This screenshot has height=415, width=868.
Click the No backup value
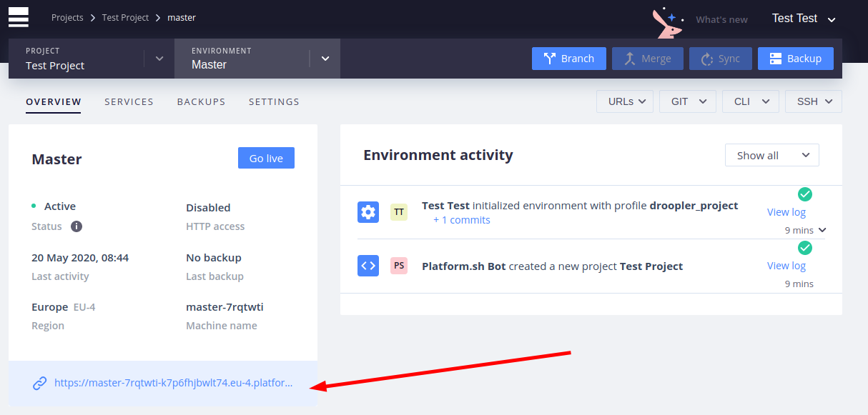tap(214, 258)
